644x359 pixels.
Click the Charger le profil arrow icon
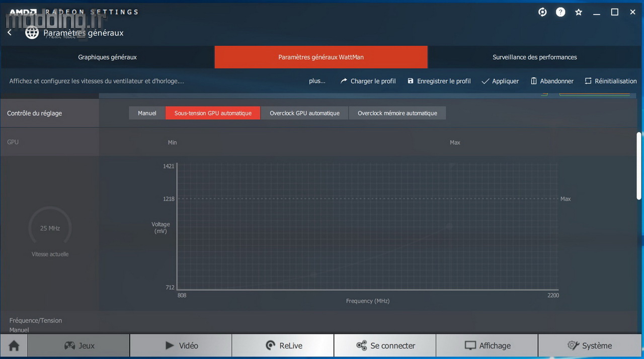(344, 81)
